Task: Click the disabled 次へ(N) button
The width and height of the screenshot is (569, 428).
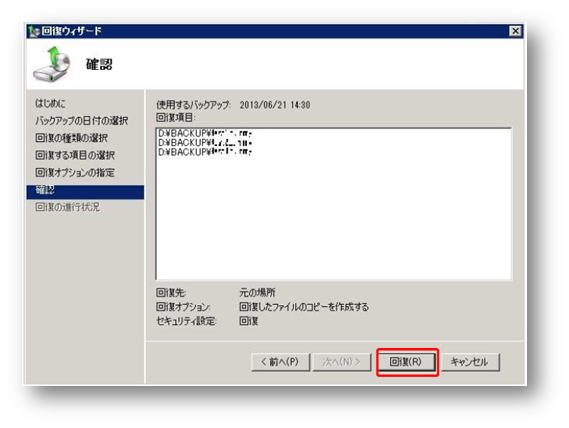Action: point(341,362)
